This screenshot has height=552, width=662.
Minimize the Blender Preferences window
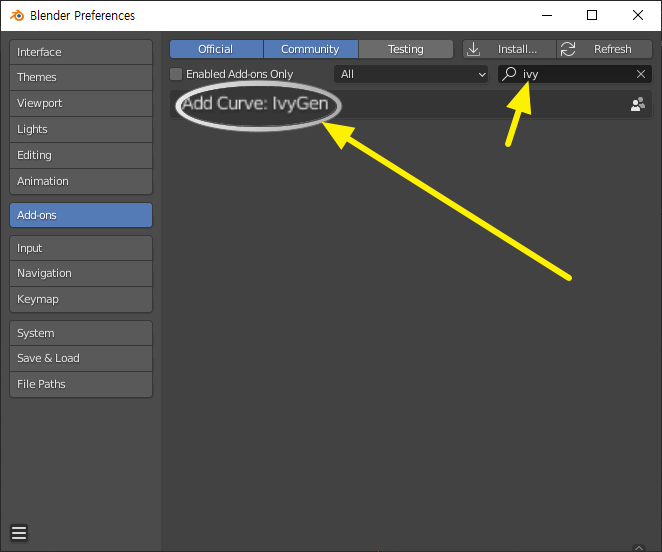click(547, 16)
